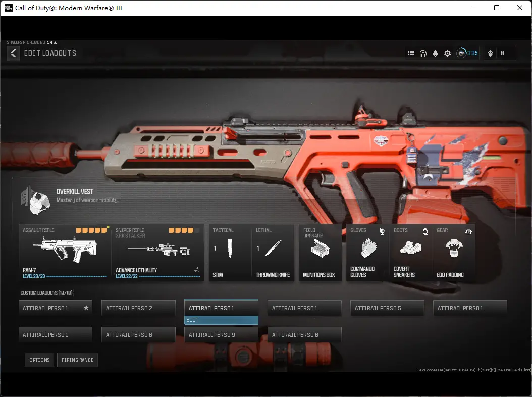Open the notifications bell

pyautogui.click(x=435, y=54)
